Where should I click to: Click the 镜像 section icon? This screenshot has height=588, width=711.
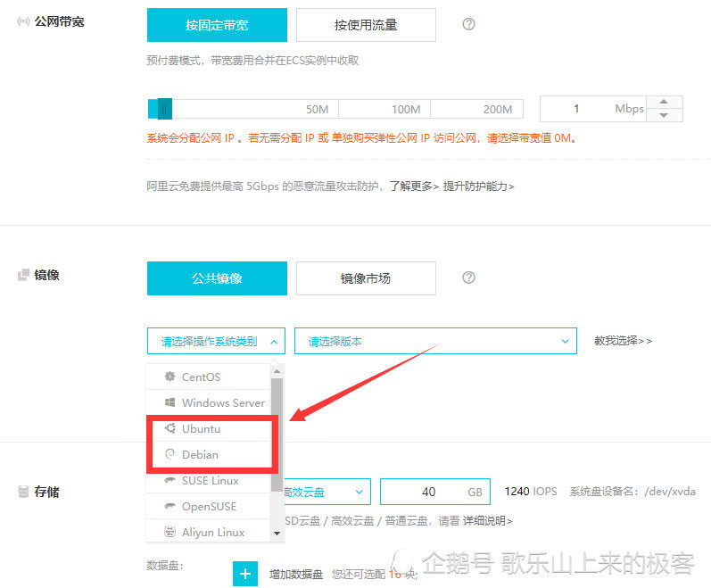(x=23, y=275)
